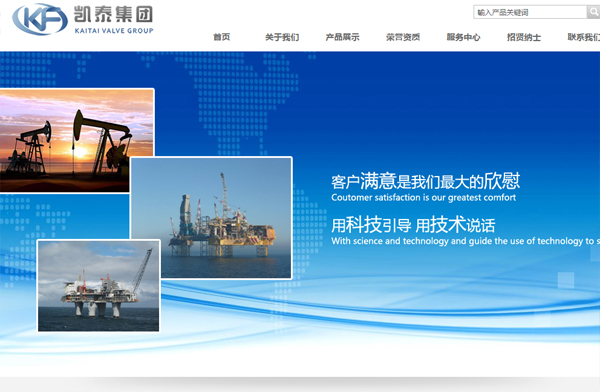The height and width of the screenshot is (392, 600).
Task: Open the 首页 home menu item
Action: [x=222, y=37]
